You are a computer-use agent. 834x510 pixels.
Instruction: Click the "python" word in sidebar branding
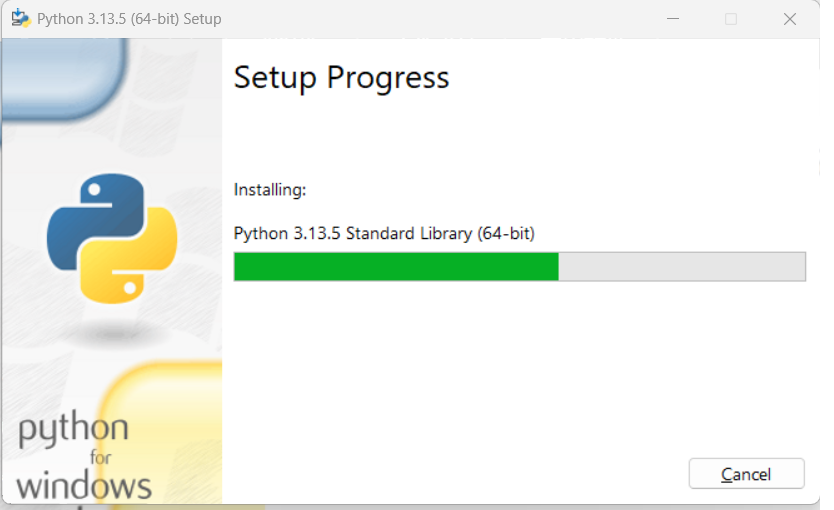pos(73,430)
